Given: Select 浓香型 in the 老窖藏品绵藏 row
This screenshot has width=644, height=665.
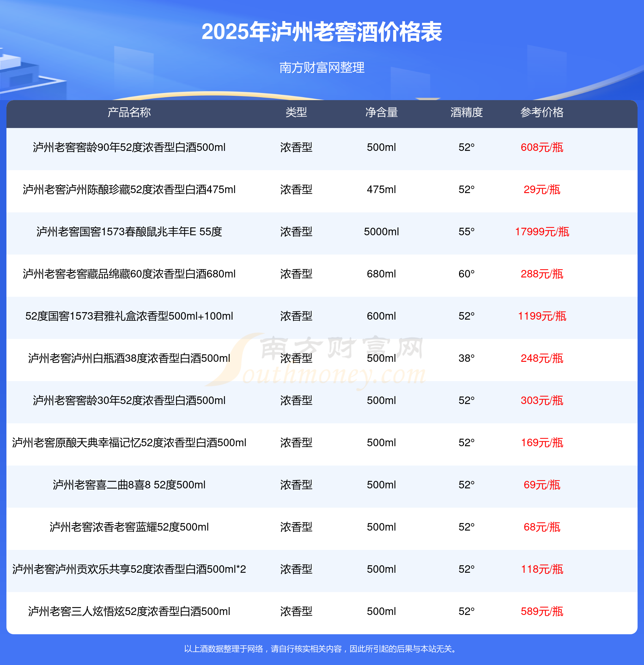Looking at the screenshot, I should (296, 274).
